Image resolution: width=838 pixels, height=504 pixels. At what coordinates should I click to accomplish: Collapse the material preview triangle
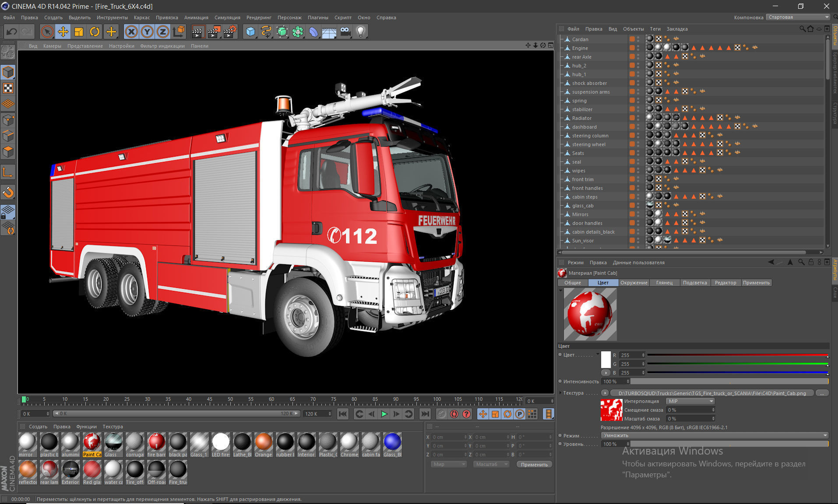560,290
